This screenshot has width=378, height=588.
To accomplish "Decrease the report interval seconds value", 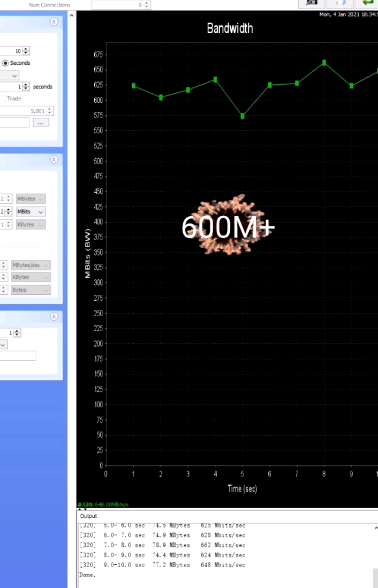I will (x=26, y=89).
